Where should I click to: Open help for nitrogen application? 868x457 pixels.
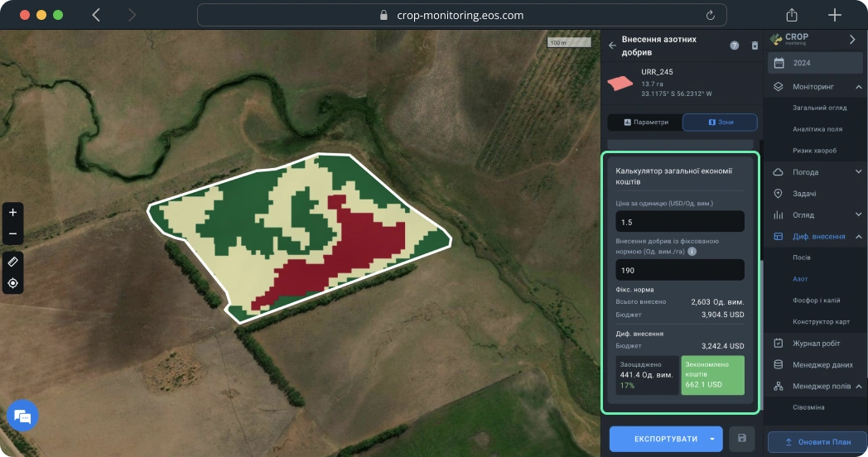pos(734,46)
